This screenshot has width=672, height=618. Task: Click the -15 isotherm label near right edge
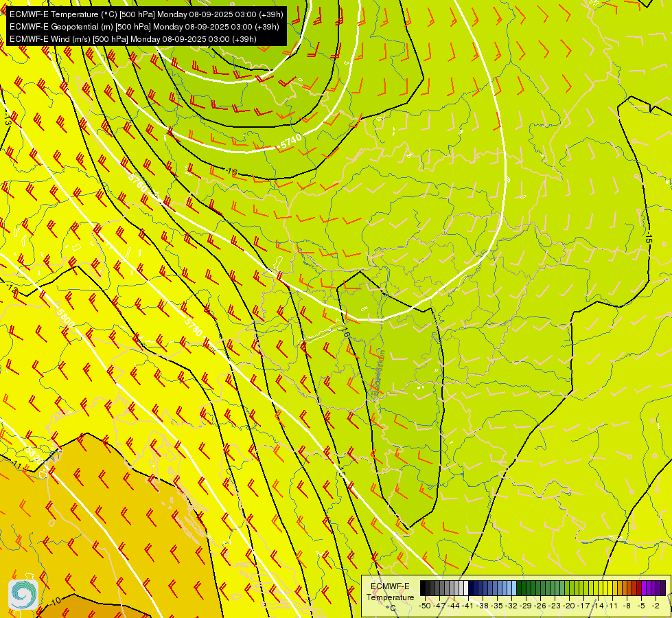pyautogui.click(x=649, y=238)
